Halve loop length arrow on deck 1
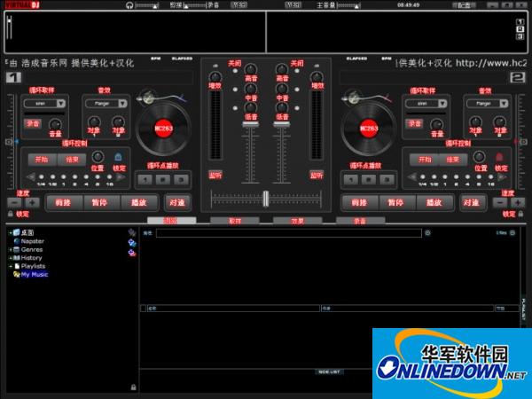 click(31, 176)
